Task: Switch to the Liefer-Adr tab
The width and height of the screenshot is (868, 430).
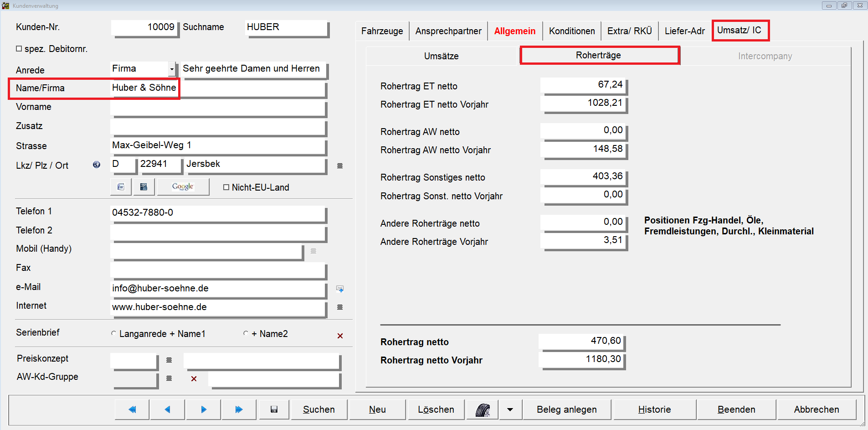Action: coord(684,31)
